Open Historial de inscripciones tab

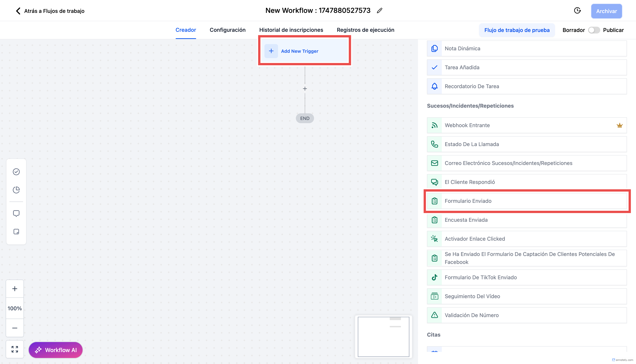coord(291,30)
